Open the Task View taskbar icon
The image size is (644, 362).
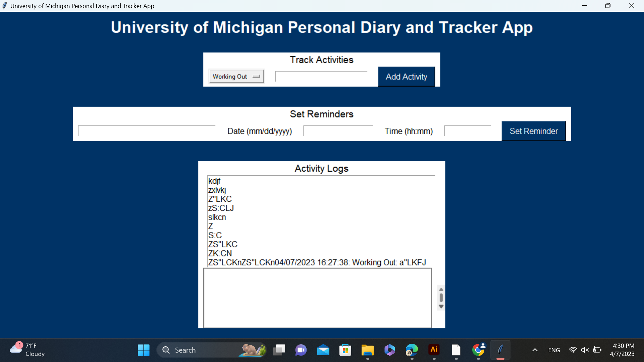[279, 350]
